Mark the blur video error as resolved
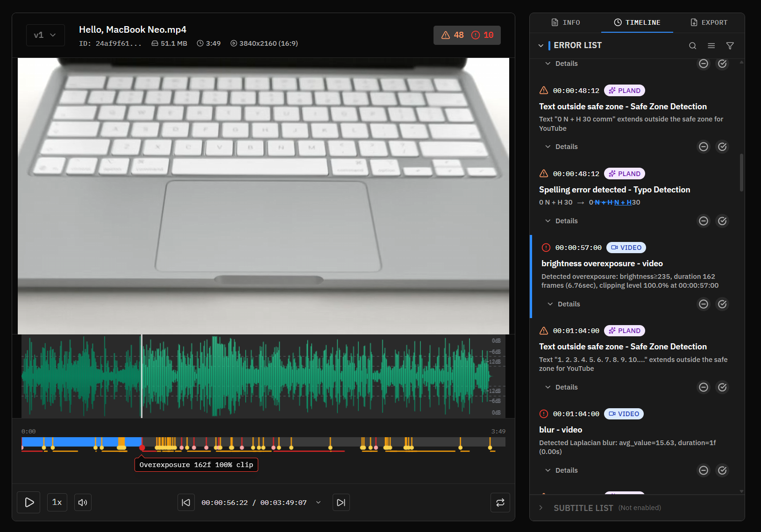 coord(722,470)
